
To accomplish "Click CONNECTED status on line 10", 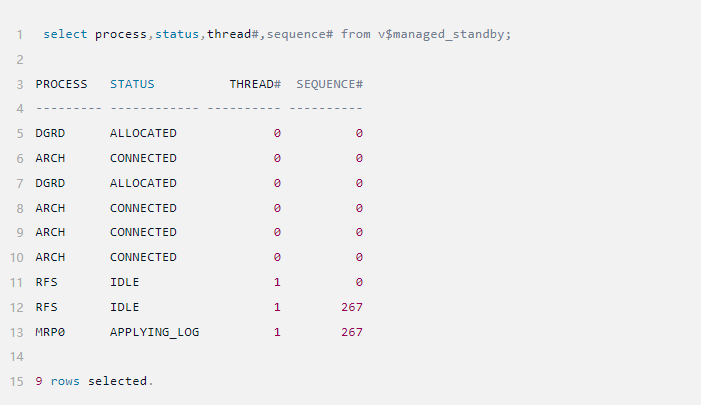I will 143,257.
